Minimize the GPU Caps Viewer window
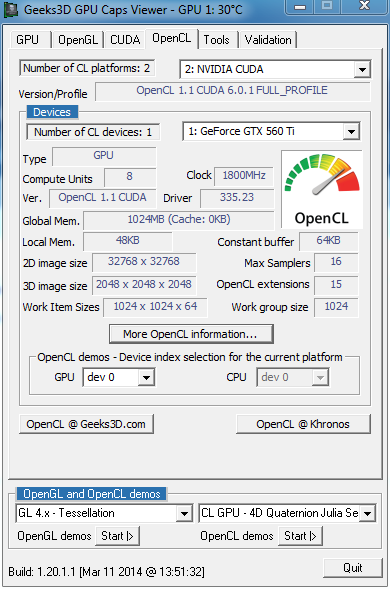The image size is (390, 589). coord(300,7)
